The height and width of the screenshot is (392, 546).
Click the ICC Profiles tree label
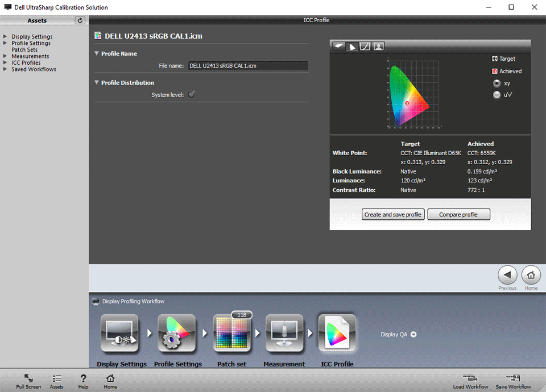[x=26, y=62]
